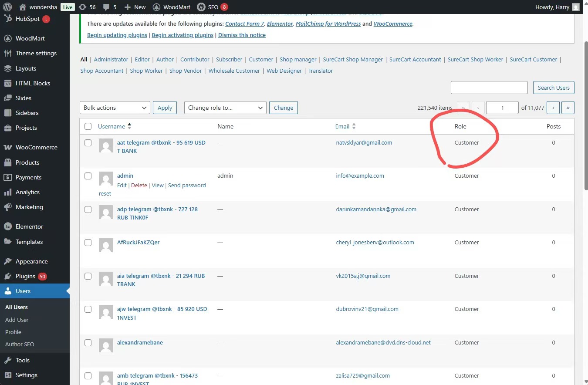Open Add User in Users submenu
Viewport: 588px width, 385px height.
pyautogui.click(x=17, y=320)
